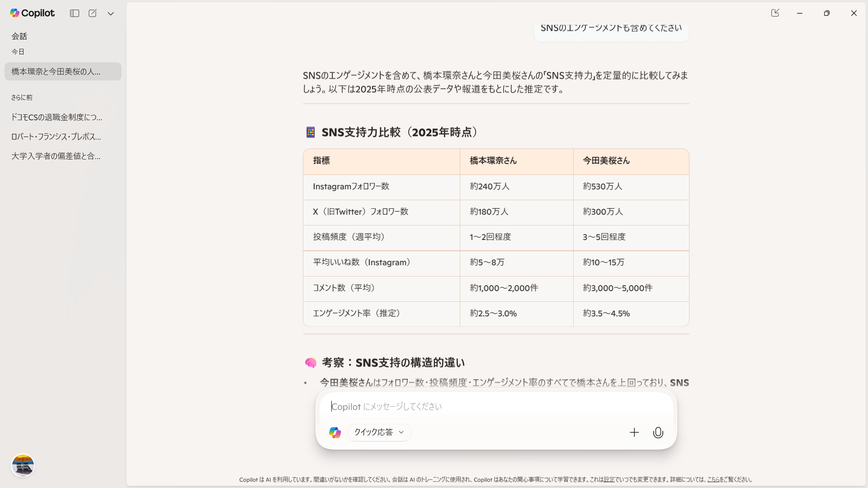Image resolution: width=868 pixels, height=488 pixels.
Task: Minimize the Copilot window
Action: (800, 13)
